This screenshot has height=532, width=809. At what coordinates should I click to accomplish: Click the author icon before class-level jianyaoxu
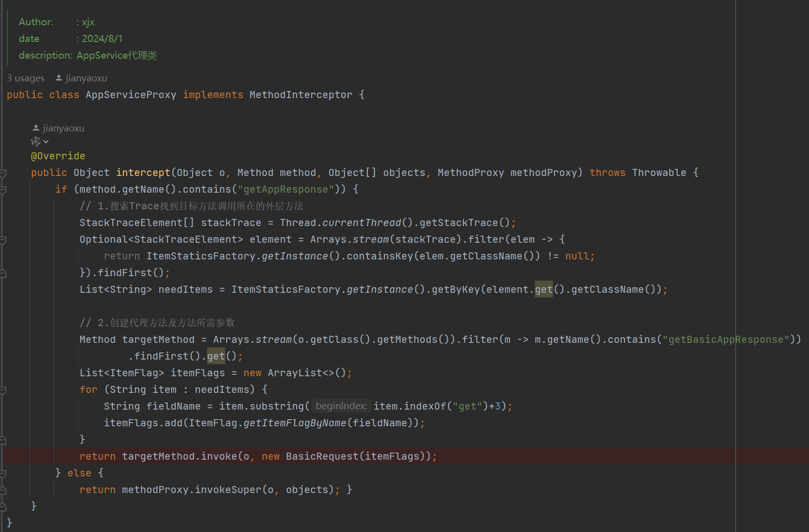(x=59, y=78)
